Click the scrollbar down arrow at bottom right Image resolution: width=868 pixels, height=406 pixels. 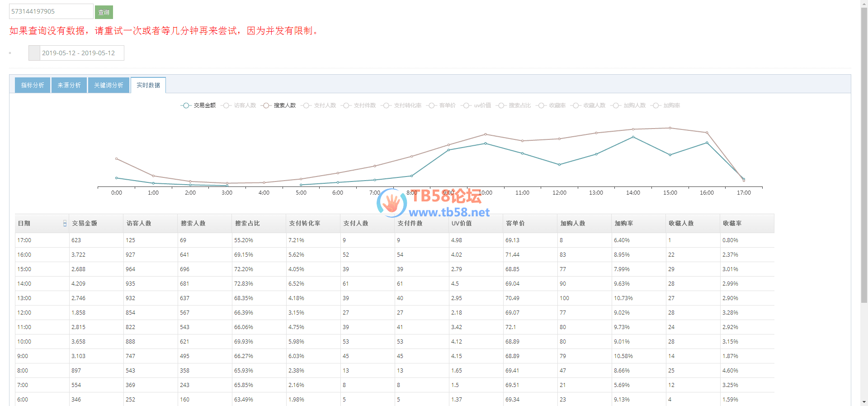pyautogui.click(x=863, y=401)
